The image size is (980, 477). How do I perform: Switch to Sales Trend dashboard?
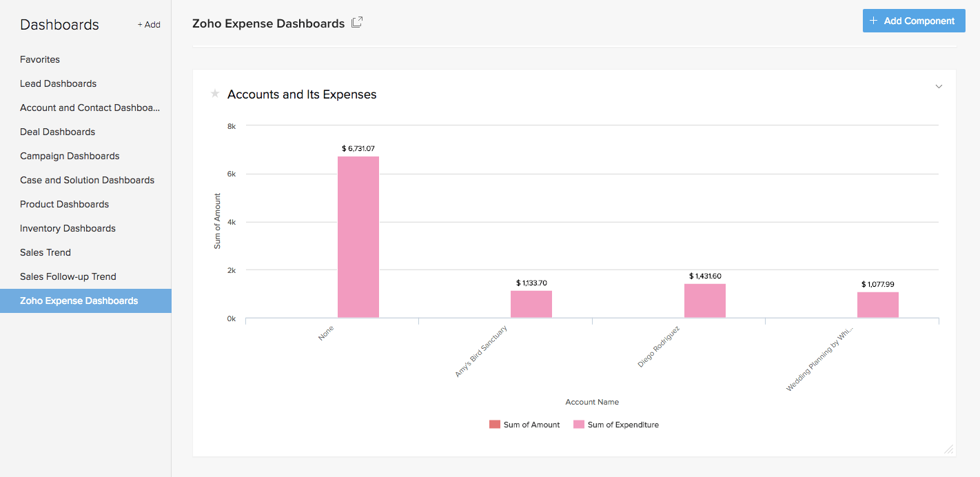click(45, 252)
